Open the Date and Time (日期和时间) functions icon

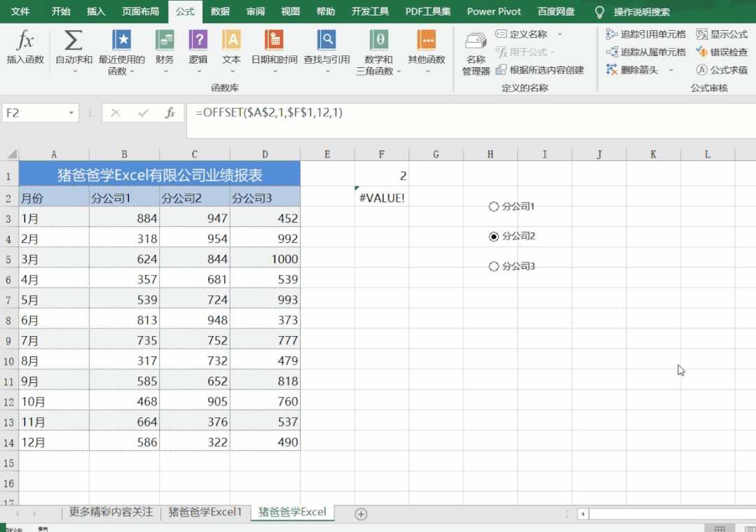275,41
